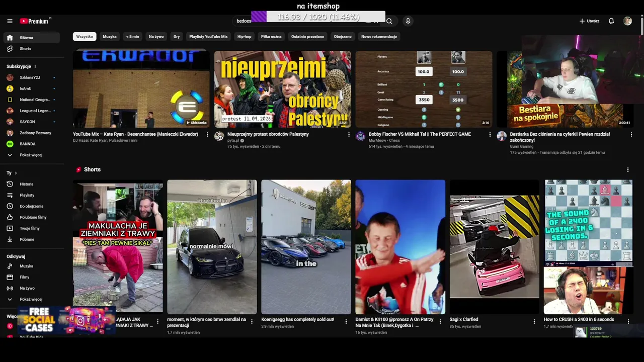
Task: Open Historia in the sidebar
Action: tap(32, 184)
